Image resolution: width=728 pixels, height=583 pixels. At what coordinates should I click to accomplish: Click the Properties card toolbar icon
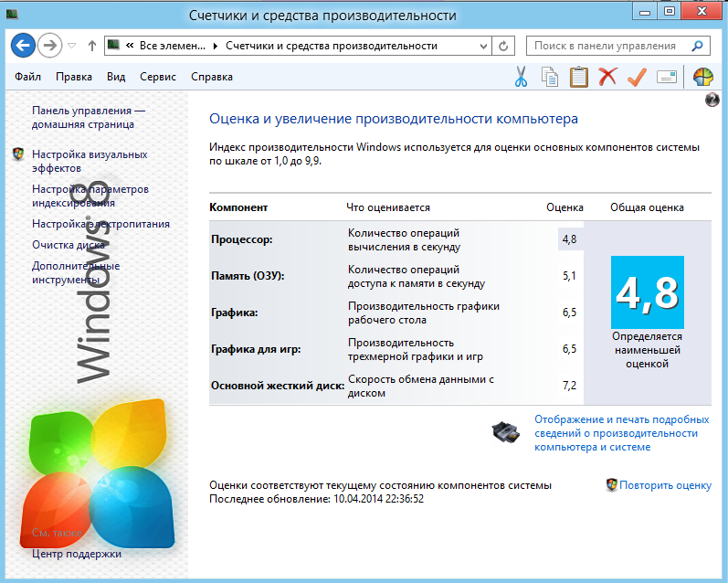coord(667,77)
